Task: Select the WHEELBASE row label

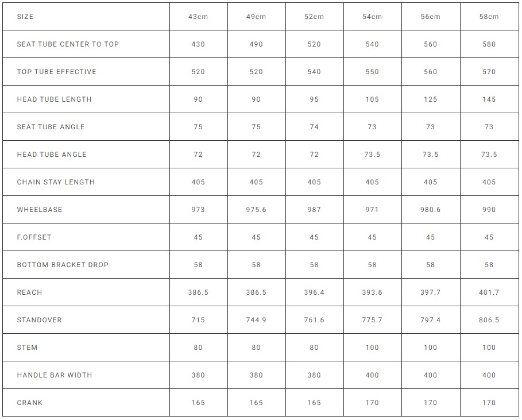Action: [x=39, y=210]
